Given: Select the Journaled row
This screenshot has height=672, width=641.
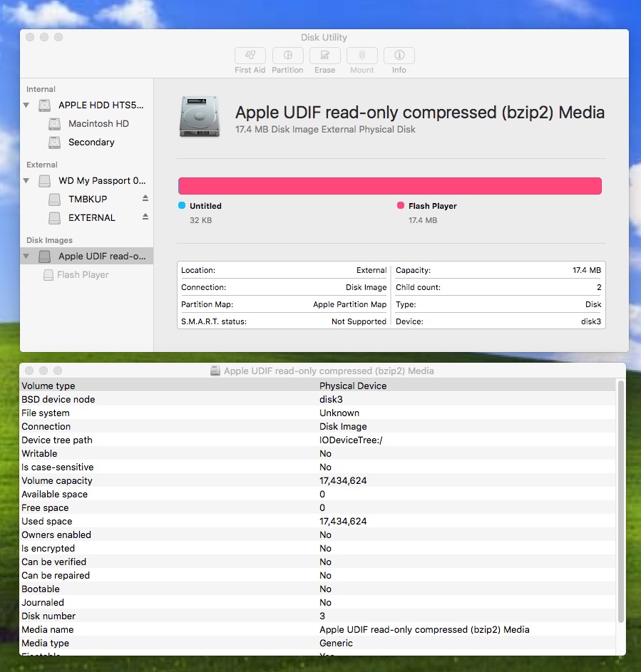Looking at the screenshot, I should pos(318,603).
